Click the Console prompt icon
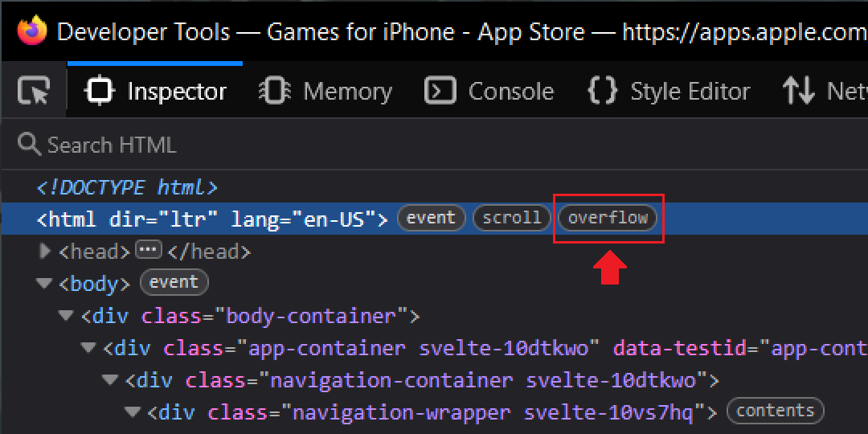The width and height of the screenshot is (868, 434). pyautogui.click(x=440, y=91)
